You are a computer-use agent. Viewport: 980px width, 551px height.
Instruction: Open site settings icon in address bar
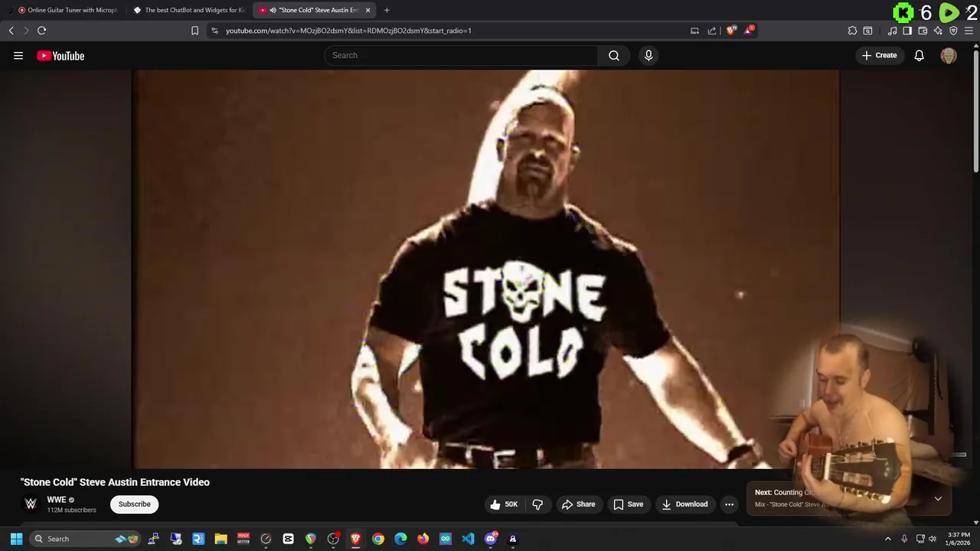(214, 31)
